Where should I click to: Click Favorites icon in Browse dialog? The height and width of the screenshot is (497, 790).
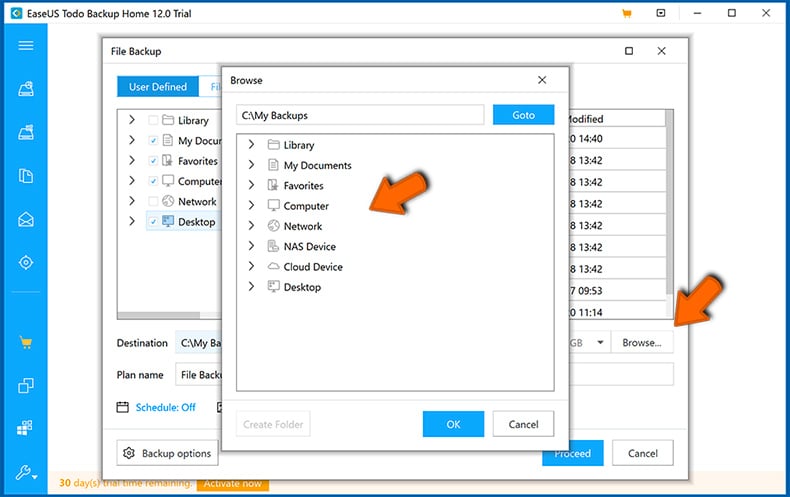point(273,185)
